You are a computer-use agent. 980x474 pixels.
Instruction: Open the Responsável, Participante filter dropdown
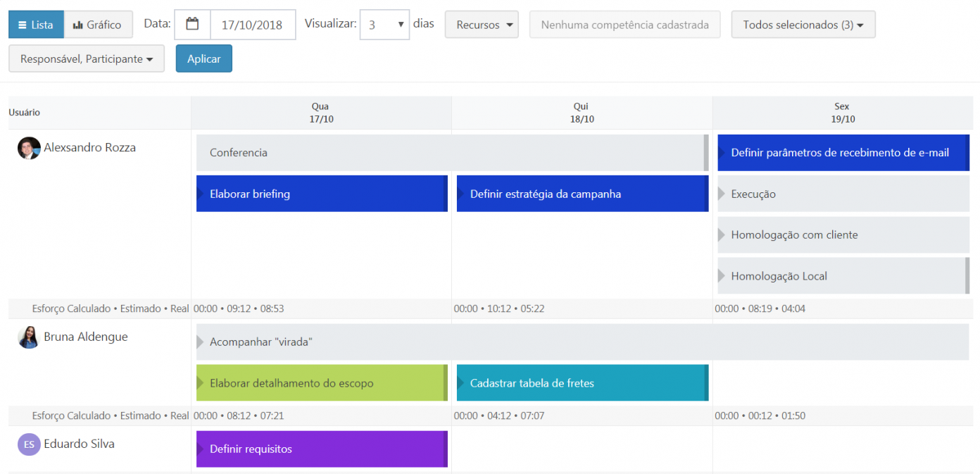coord(86,58)
